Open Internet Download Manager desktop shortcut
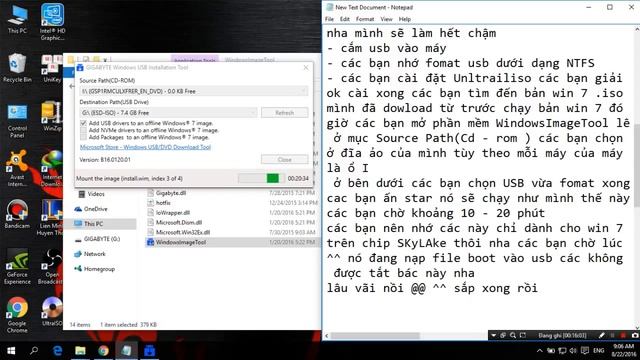This screenshot has height=360, width=640. pyautogui.click(x=52, y=168)
